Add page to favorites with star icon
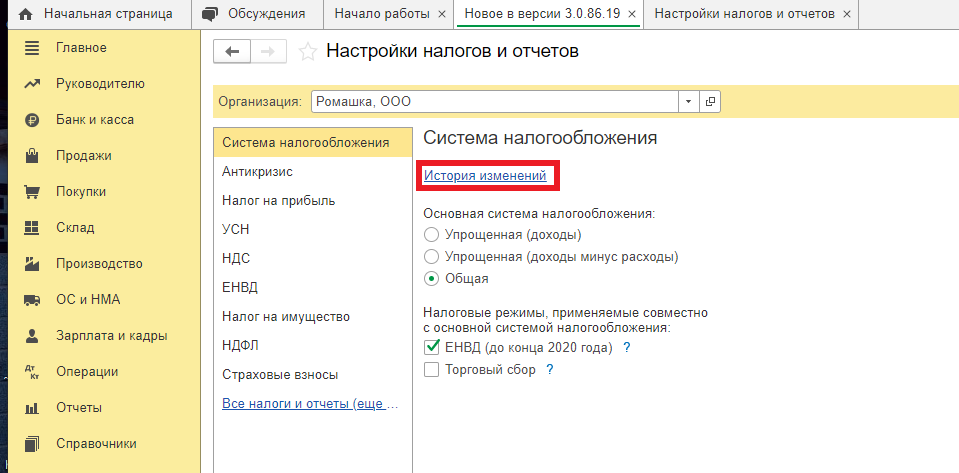959x473 pixels. 308,52
